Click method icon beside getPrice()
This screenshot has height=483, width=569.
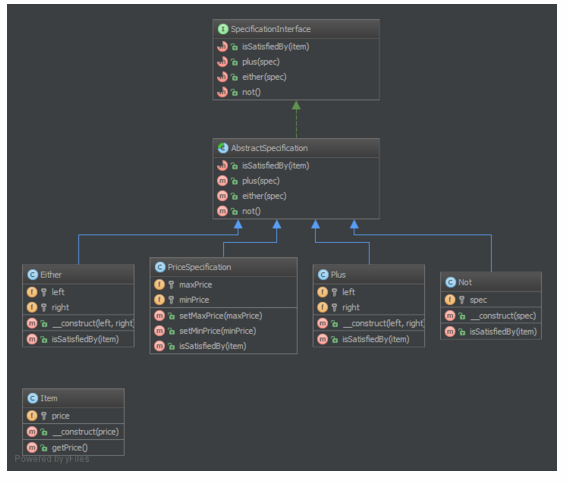coord(32,448)
